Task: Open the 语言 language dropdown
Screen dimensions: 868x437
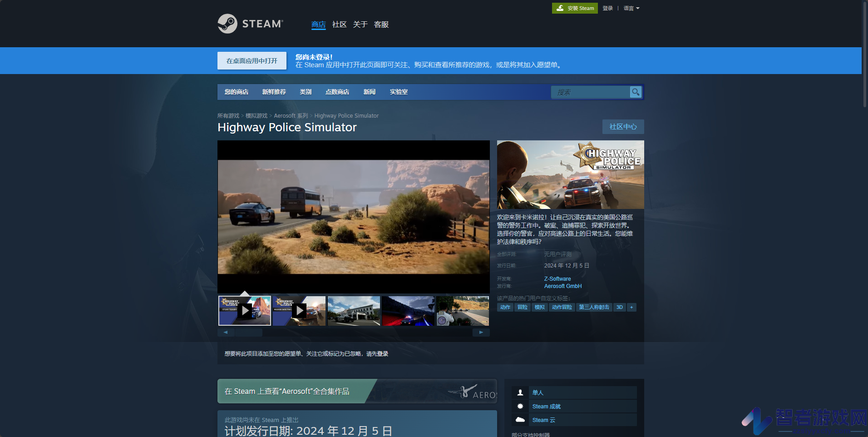Action: [x=631, y=8]
